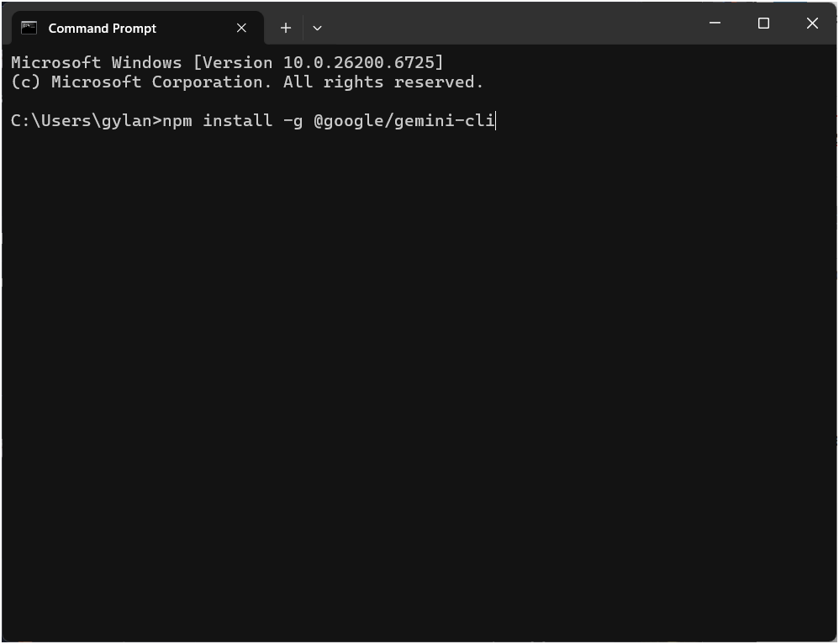Click the 'C:\Users\gylan>' prompt path
This screenshot has width=839, height=644.
pos(86,120)
